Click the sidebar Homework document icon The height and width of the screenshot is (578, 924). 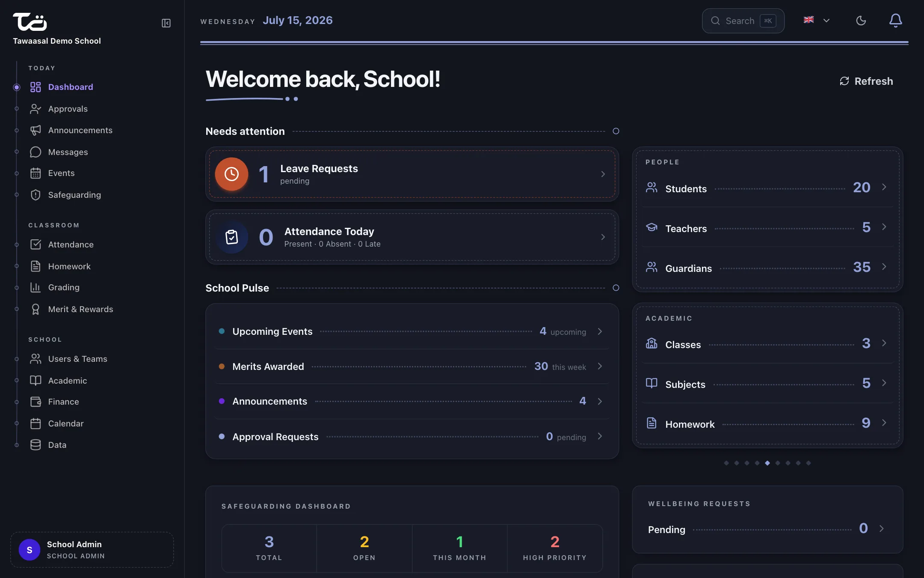pyautogui.click(x=36, y=266)
